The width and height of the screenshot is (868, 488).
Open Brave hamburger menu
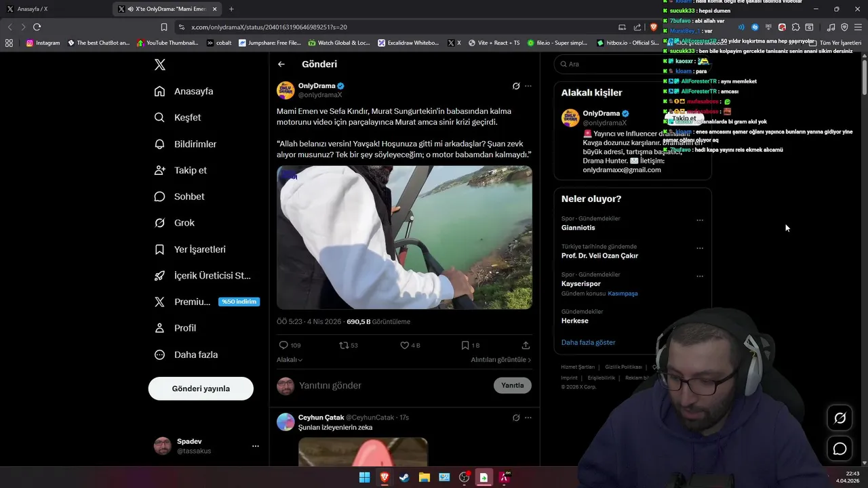click(858, 27)
